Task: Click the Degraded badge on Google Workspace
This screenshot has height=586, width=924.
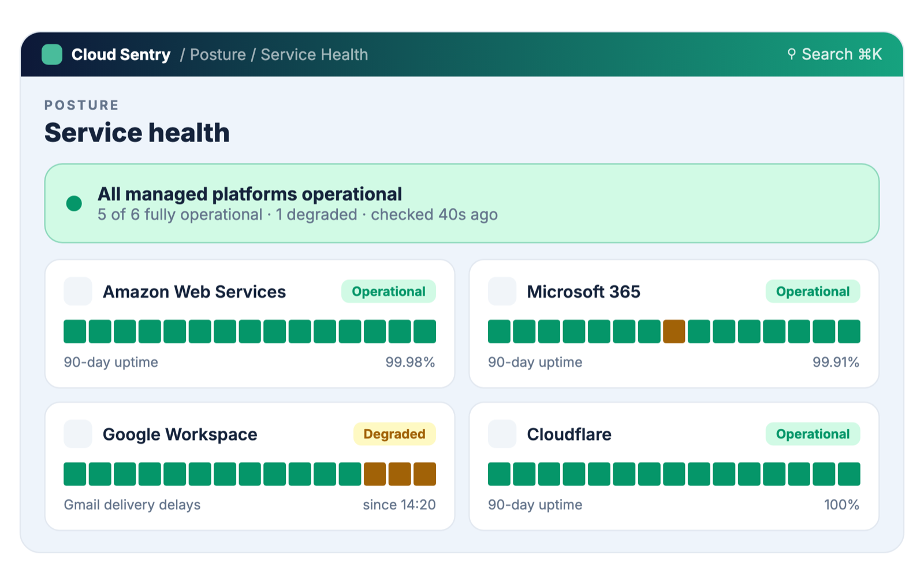Action: tap(394, 434)
